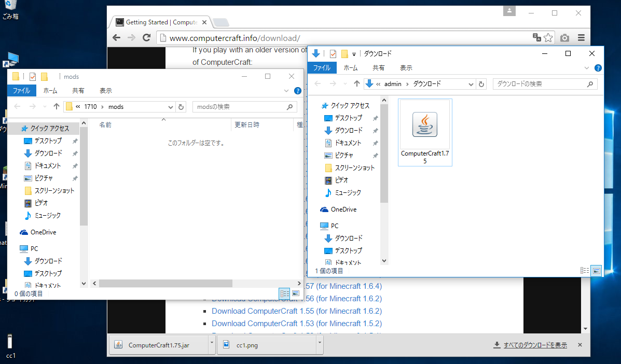Open dropdown arrow beside ComputerCraft1.75.jar download
The image size is (621, 364).
211,343
